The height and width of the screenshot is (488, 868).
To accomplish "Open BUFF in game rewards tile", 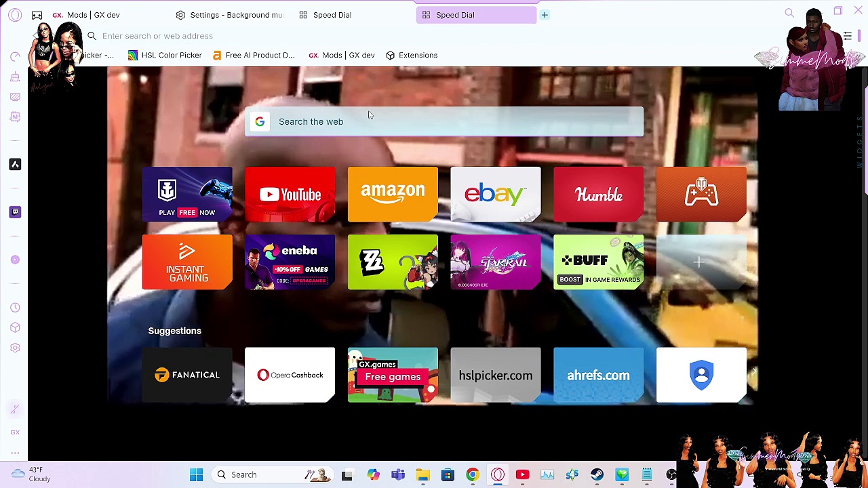I will (x=599, y=262).
